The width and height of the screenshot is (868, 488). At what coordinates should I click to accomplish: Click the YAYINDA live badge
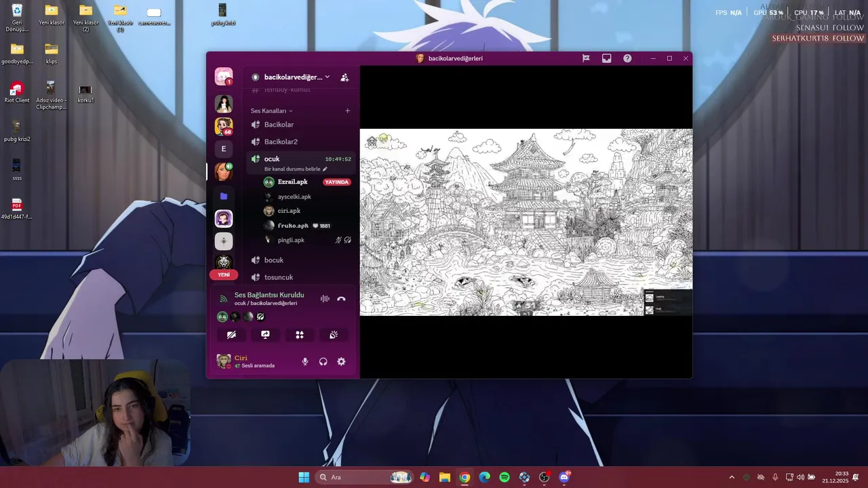point(337,182)
